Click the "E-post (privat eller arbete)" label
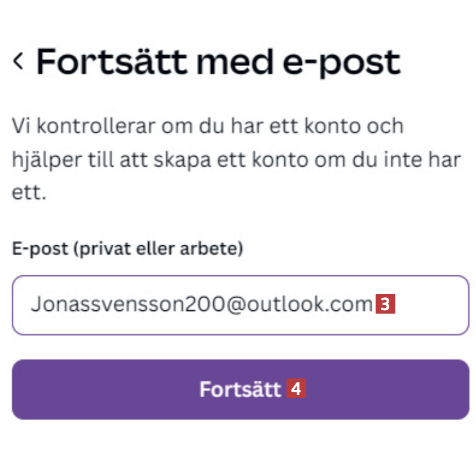This screenshot has height=449, width=476. point(127,249)
